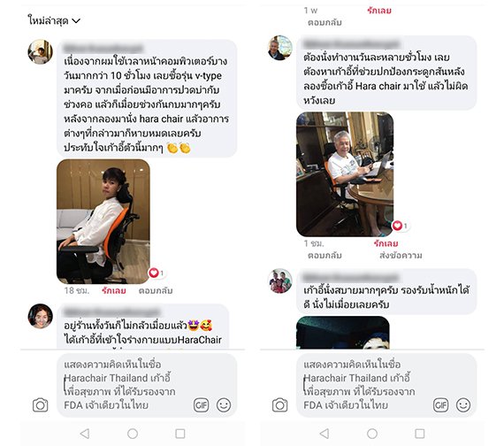Viewport: 504px width, 446px height.
Task: Tap recent apps square on left screen
Action: pyautogui.click(x=180, y=434)
